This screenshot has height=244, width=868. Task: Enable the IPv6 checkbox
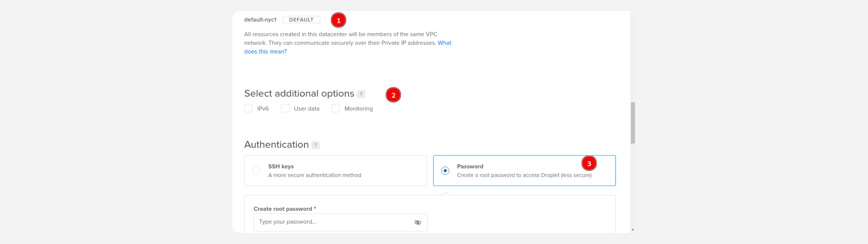(x=248, y=108)
